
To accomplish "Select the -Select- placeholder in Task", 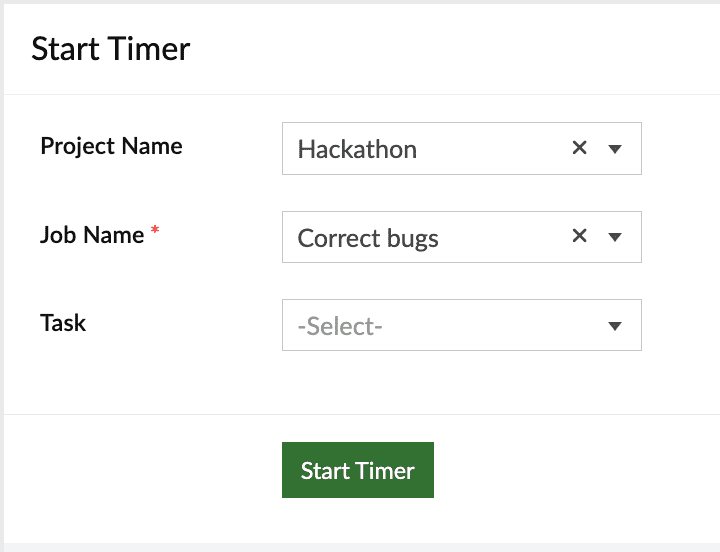I will tap(340, 326).
